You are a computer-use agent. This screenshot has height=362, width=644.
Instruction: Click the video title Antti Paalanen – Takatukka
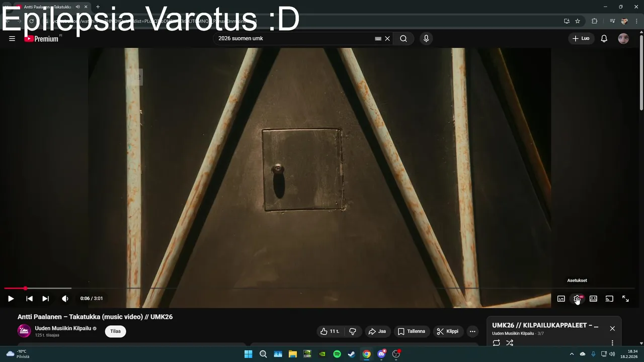[95, 317]
